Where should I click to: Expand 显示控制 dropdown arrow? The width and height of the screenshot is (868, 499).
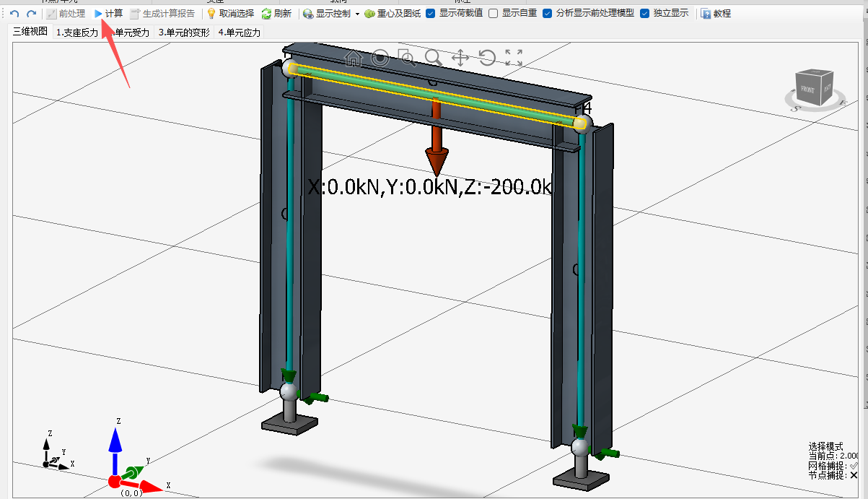click(x=357, y=14)
